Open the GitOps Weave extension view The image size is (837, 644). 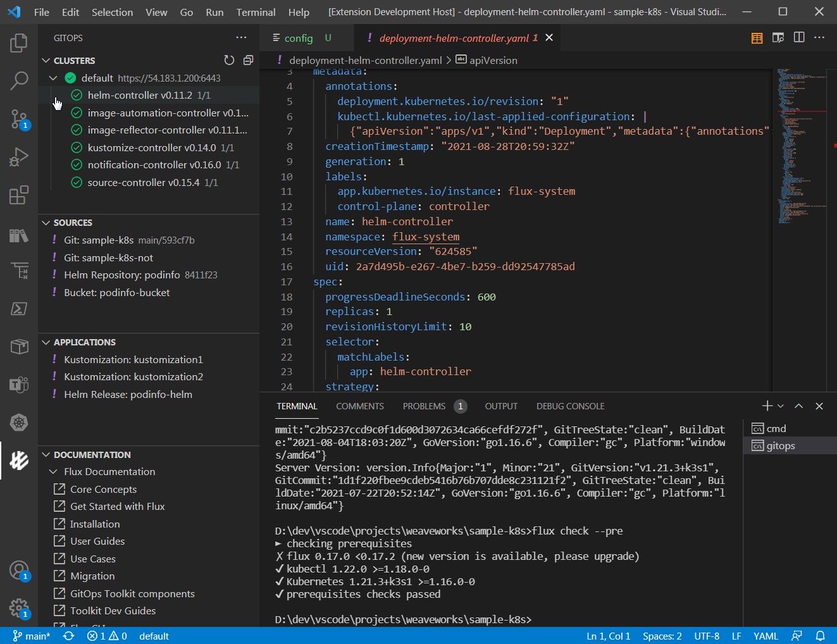click(18, 461)
